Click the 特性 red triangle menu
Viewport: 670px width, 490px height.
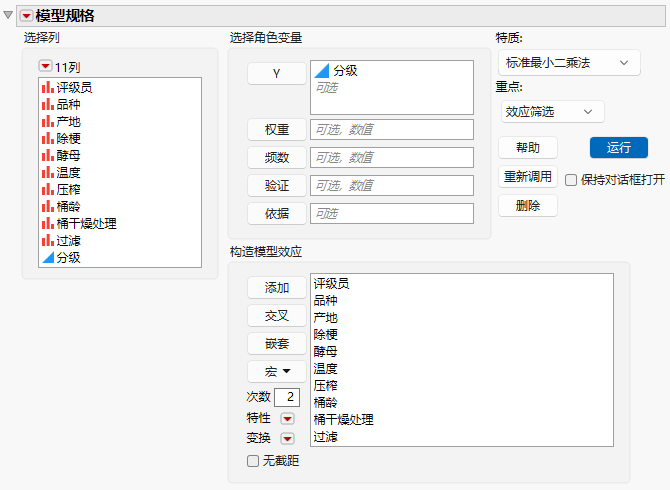[x=287, y=419]
